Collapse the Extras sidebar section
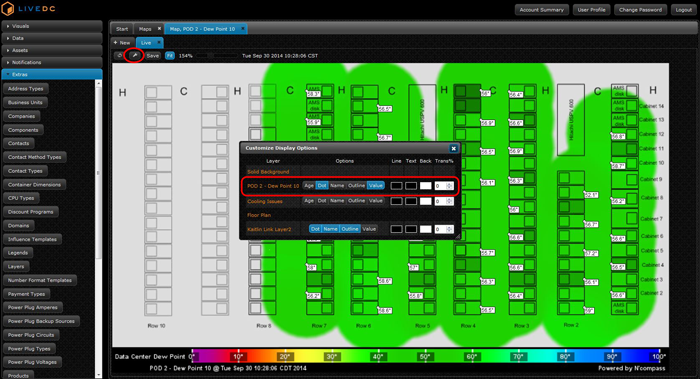The height and width of the screenshot is (379, 700). point(52,75)
